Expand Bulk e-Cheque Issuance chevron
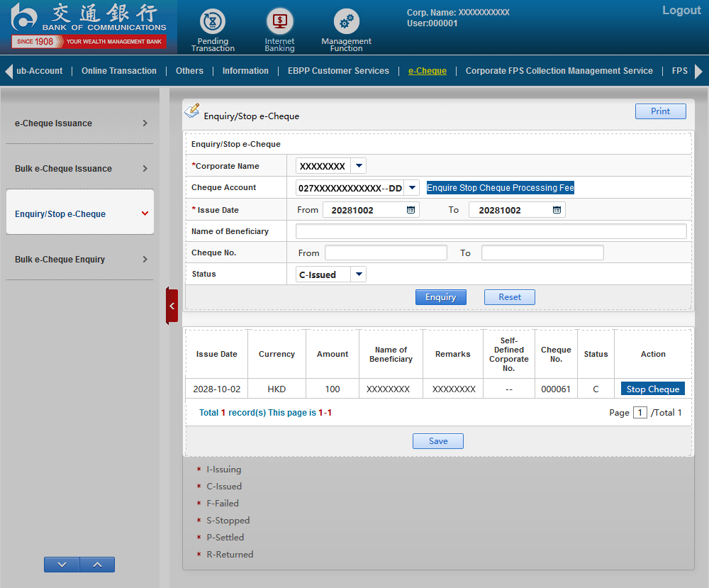709x588 pixels. pyautogui.click(x=145, y=168)
